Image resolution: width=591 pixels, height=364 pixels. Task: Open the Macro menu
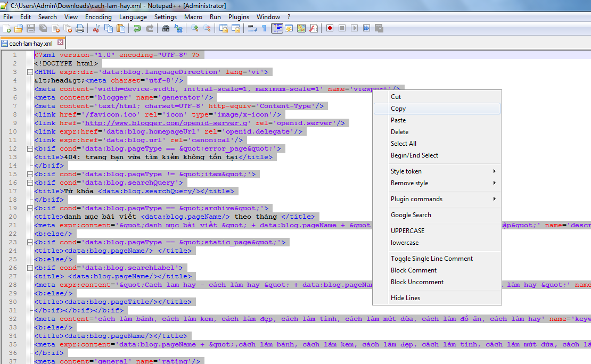193,17
